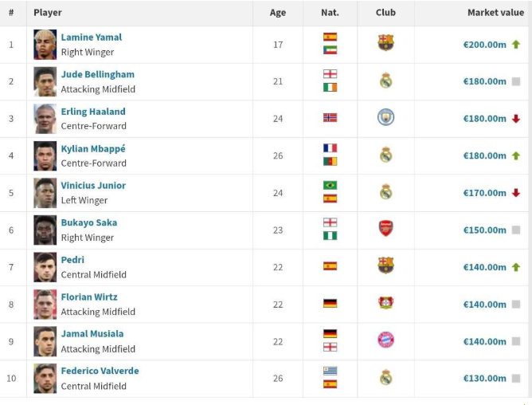Click the green up arrow next to €200.00m

tap(516, 45)
